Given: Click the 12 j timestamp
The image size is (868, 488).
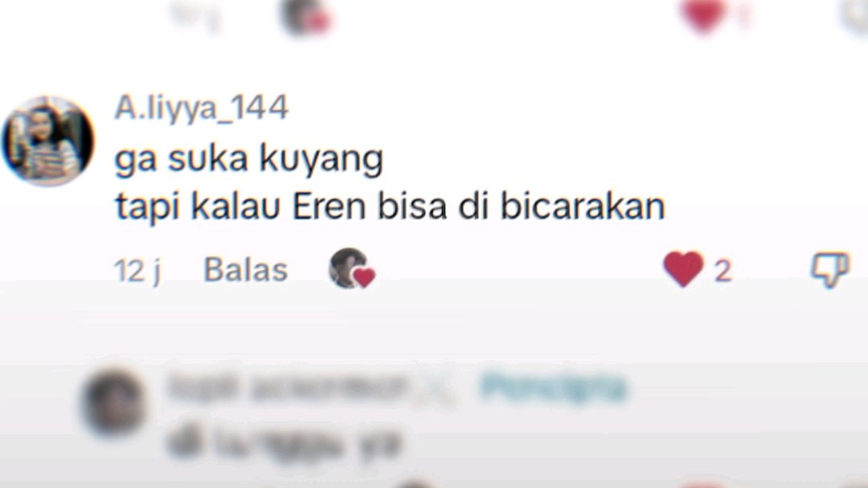Looking at the screenshot, I should pos(138,272).
